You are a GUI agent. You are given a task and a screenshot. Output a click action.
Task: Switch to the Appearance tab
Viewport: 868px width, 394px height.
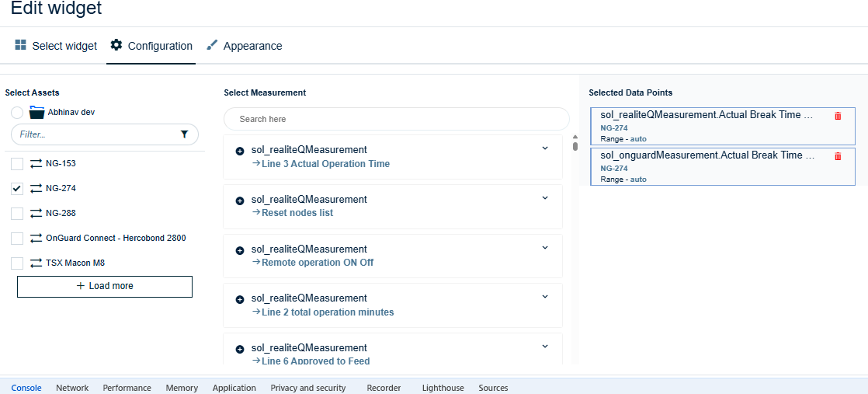pos(244,46)
